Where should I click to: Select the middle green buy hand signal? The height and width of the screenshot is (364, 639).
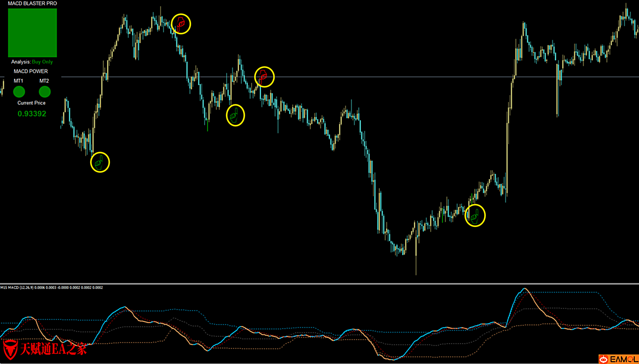pos(235,115)
